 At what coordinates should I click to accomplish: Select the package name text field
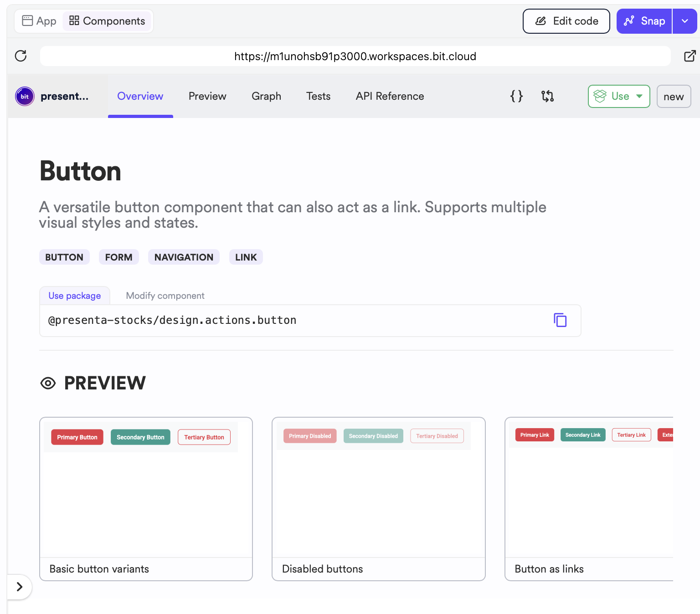(x=310, y=321)
